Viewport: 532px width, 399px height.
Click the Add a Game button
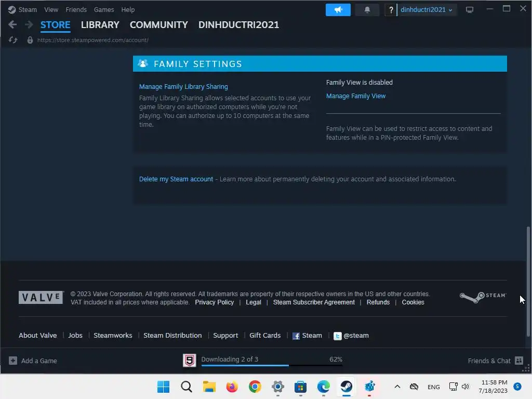click(33, 361)
